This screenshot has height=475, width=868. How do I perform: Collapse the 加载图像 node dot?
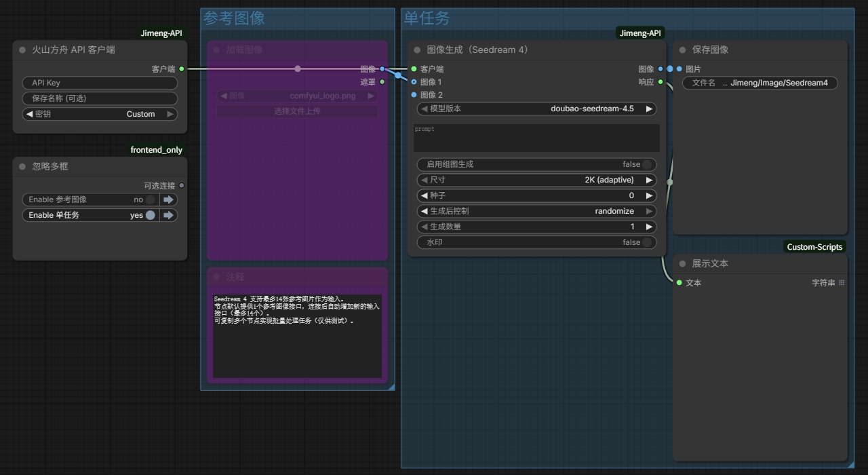[217, 50]
